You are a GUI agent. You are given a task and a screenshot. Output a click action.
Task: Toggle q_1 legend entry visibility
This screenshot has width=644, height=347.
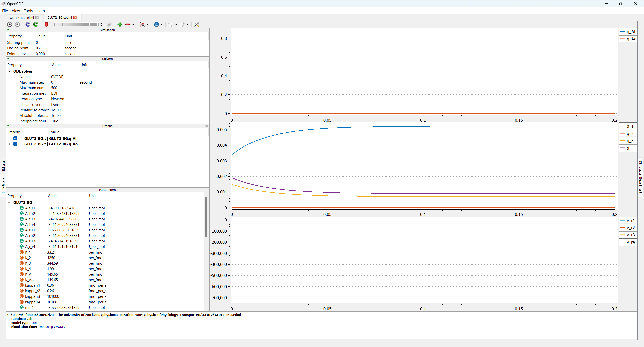point(628,126)
